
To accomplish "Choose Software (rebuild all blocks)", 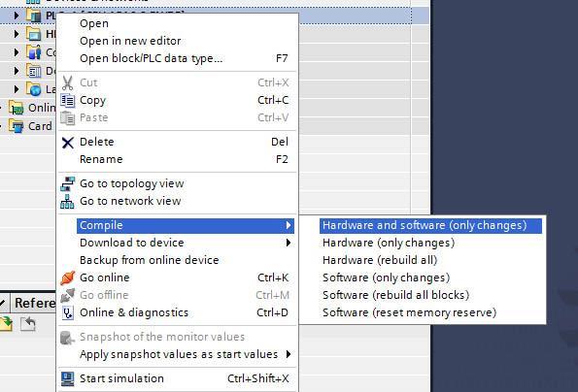I will click(x=395, y=295).
